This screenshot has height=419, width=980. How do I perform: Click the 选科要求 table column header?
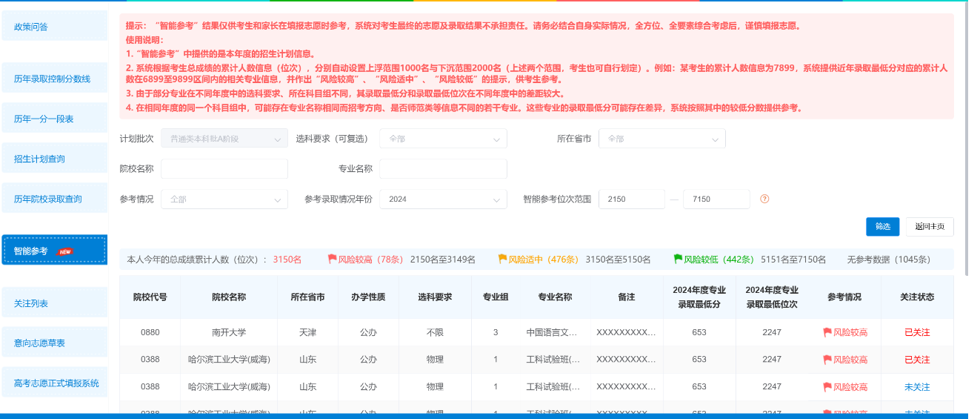pyautogui.click(x=435, y=297)
